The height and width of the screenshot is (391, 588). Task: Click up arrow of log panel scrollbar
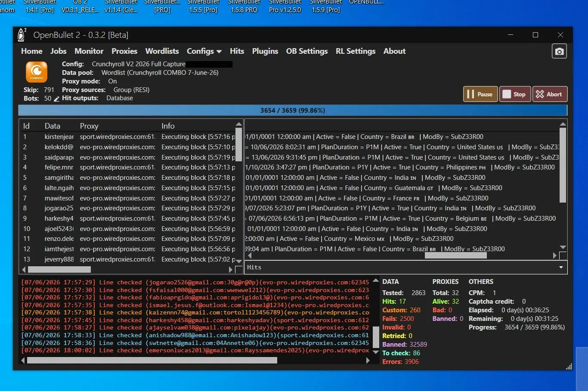(x=376, y=280)
